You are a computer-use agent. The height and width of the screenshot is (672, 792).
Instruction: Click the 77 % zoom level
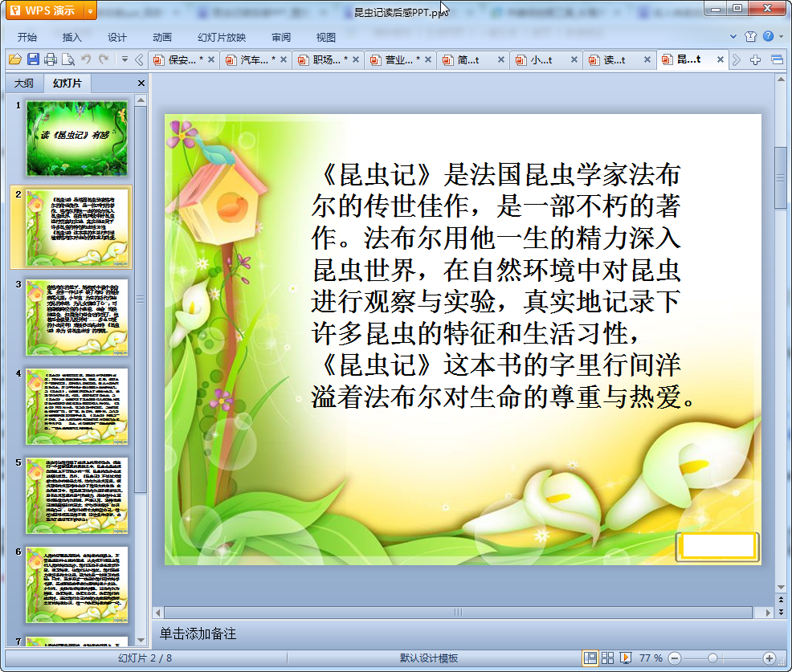point(651,658)
